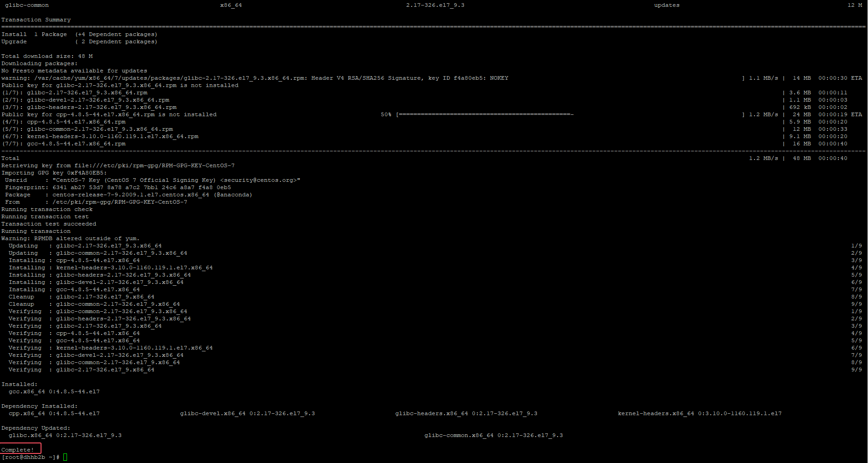Click the Userid 'CentOS-7 Key' line
The width and height of the screenshot is (868, 463).
153,180
